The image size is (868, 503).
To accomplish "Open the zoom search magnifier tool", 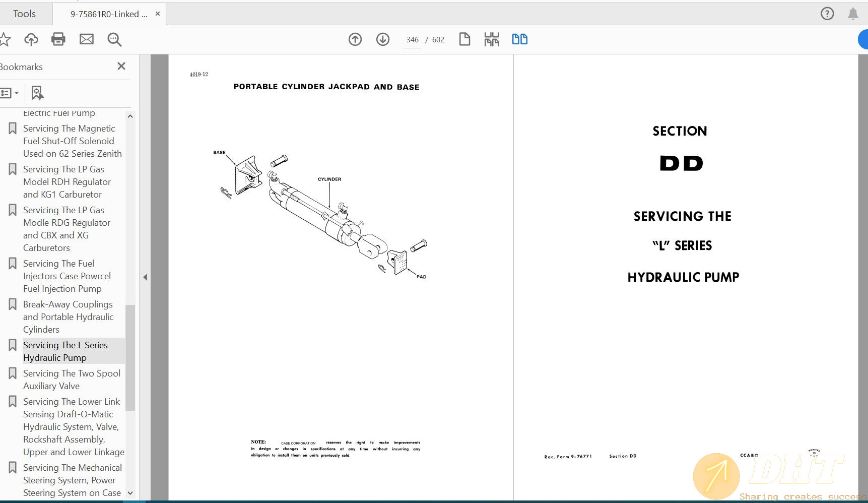I will pyautogui.click(x=114, y=39).
